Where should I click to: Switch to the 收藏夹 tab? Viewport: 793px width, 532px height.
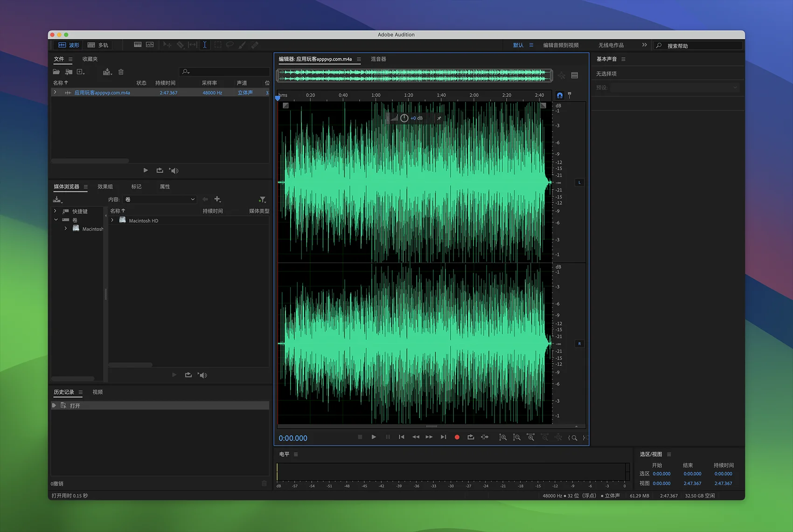[x=90, y=59]
